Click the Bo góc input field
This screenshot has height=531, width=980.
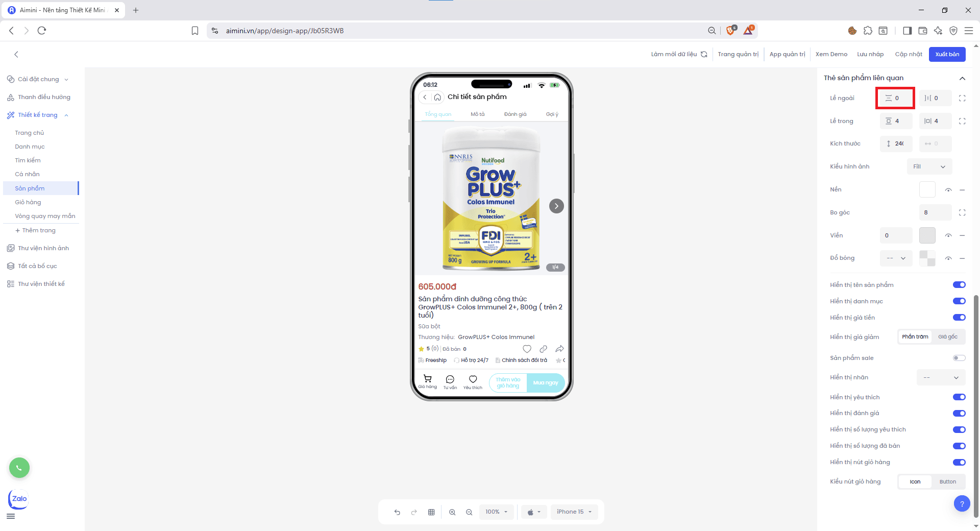pyautogui.click(x=935, y=212)
